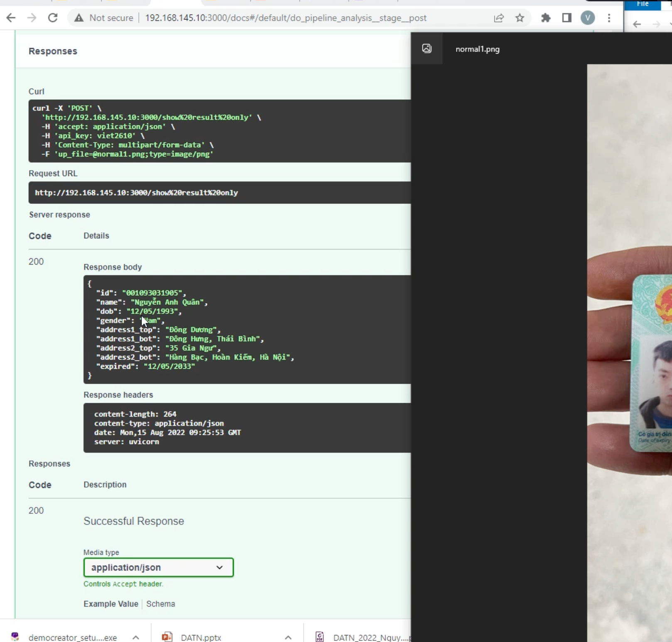This screenshot has width=672, height=642.
Task: Open the Extensions puzzle icon
Action: pyautogui.click(x=546, y=18)
